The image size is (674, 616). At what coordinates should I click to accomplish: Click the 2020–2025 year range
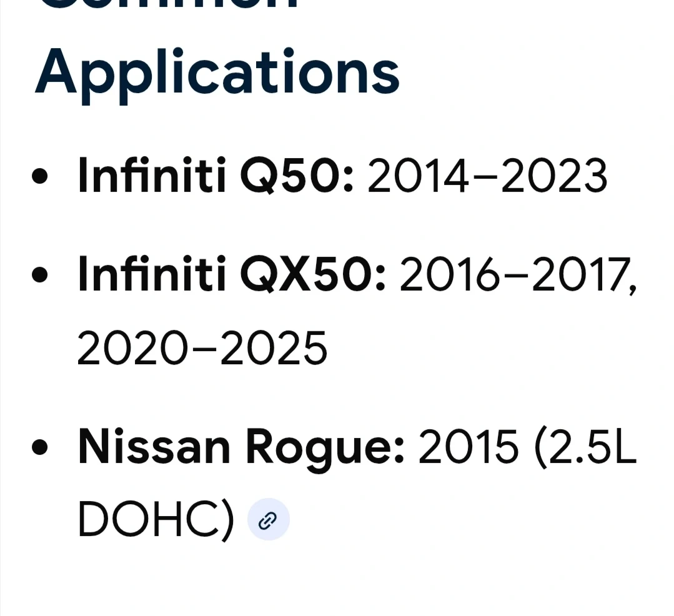[x=202, y=348]
